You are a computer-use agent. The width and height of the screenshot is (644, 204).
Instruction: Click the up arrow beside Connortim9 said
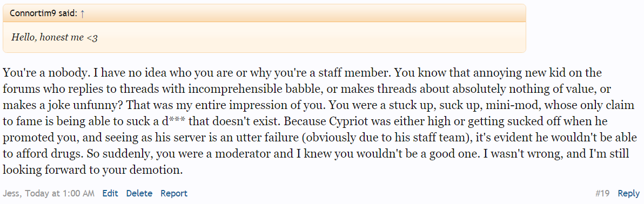(83, 13)
